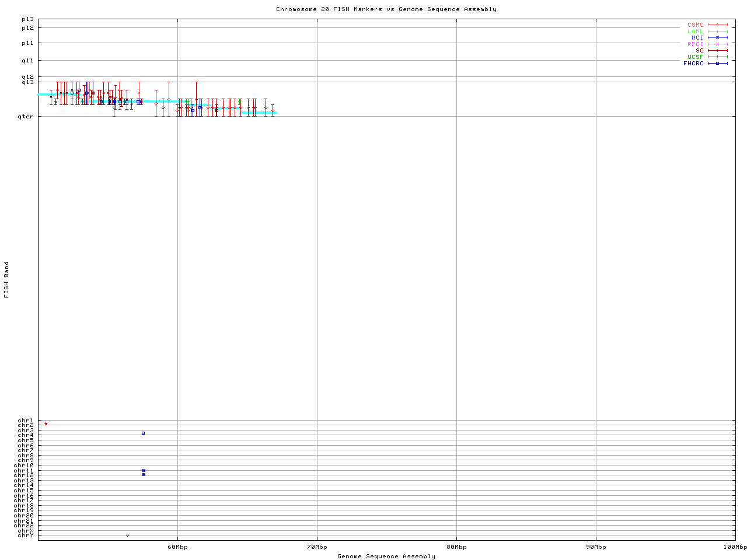Click the blue square marker on chr11 row

tap(144, 470)
